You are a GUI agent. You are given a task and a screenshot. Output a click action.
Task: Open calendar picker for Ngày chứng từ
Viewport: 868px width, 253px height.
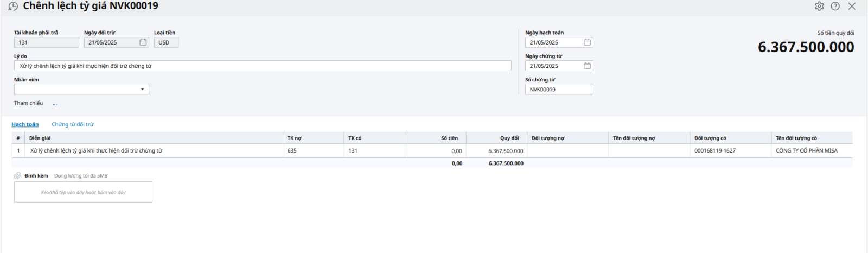pos(587,66)
